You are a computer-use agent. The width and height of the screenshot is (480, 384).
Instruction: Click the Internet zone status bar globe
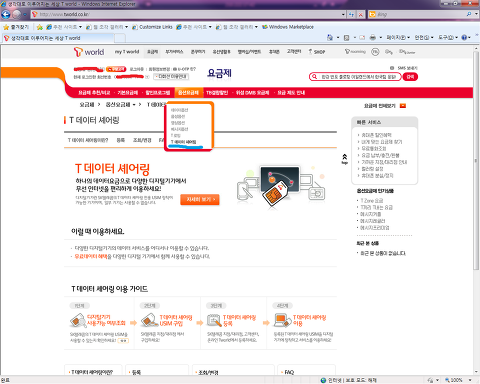(x=323, y=380)
